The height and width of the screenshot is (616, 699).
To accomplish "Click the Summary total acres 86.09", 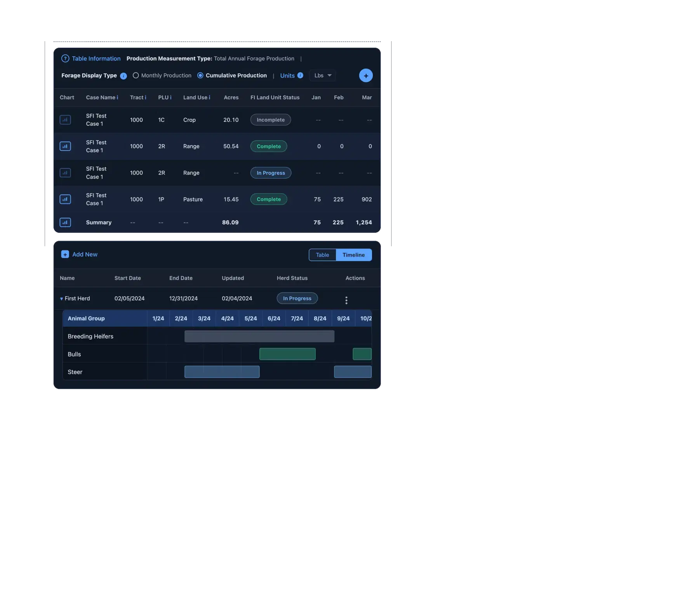I will pos(230,222).
